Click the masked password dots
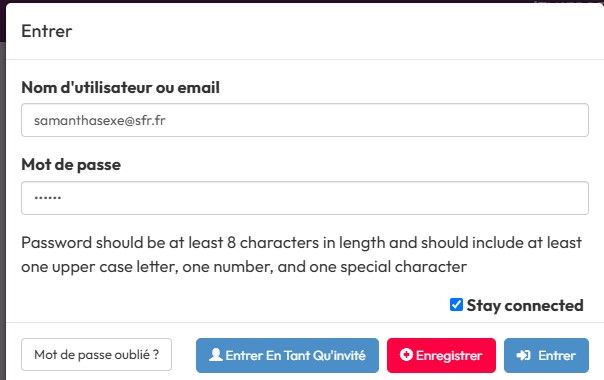The image size is (604, 380). tap(47, 198)
